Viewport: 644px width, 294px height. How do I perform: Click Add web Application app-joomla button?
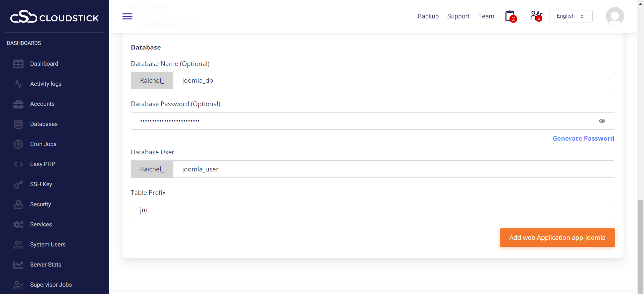(x=557, y=237)
